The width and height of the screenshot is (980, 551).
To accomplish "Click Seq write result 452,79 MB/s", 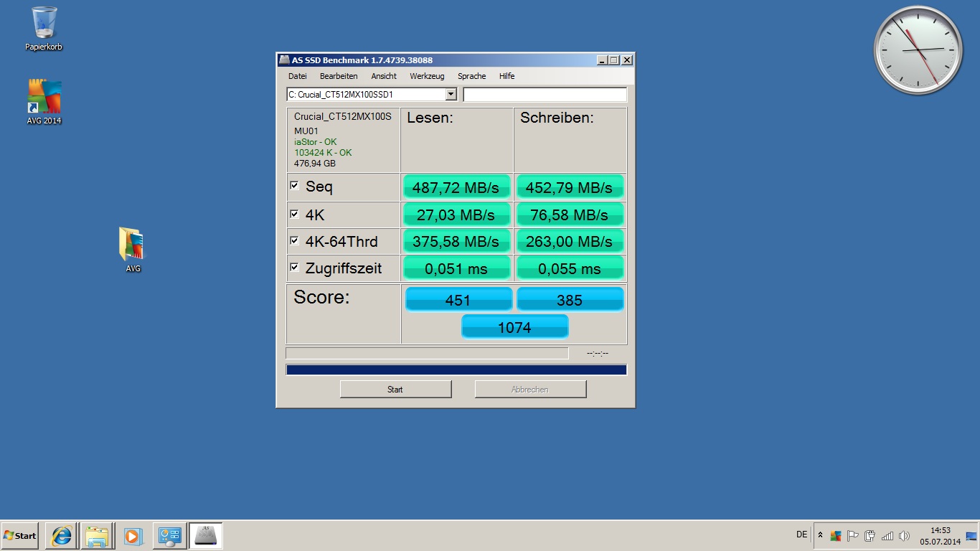I will click(x=570, y=187).
